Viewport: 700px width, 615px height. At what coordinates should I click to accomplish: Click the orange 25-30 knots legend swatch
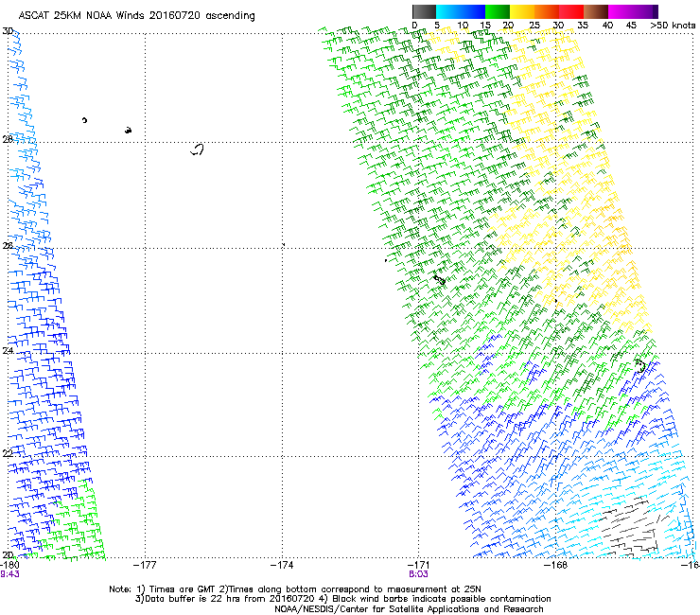tap(547, 11)
